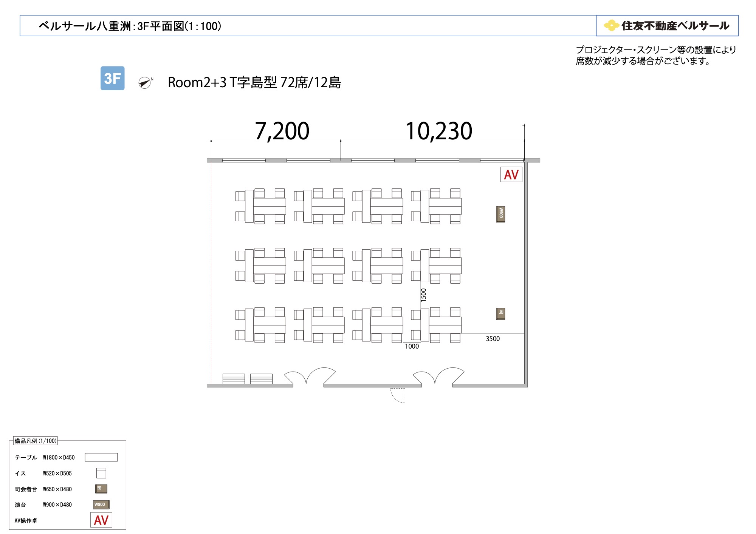Click the 10,230 dimension label

click(439, 131)
